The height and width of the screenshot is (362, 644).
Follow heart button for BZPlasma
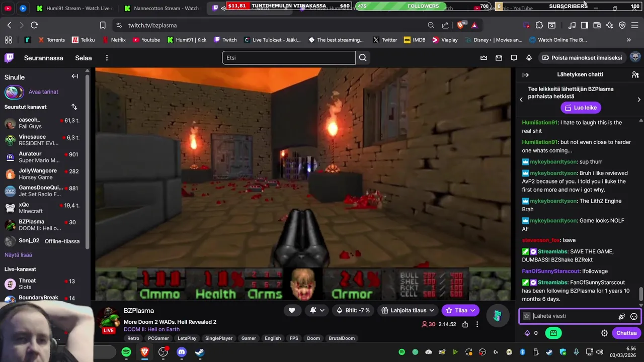(292, 310)
